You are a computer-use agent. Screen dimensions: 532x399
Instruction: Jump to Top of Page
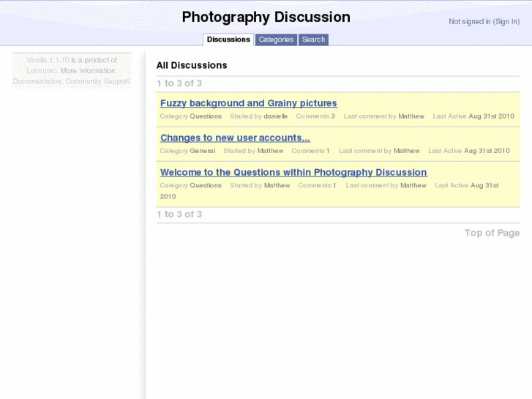492,233
